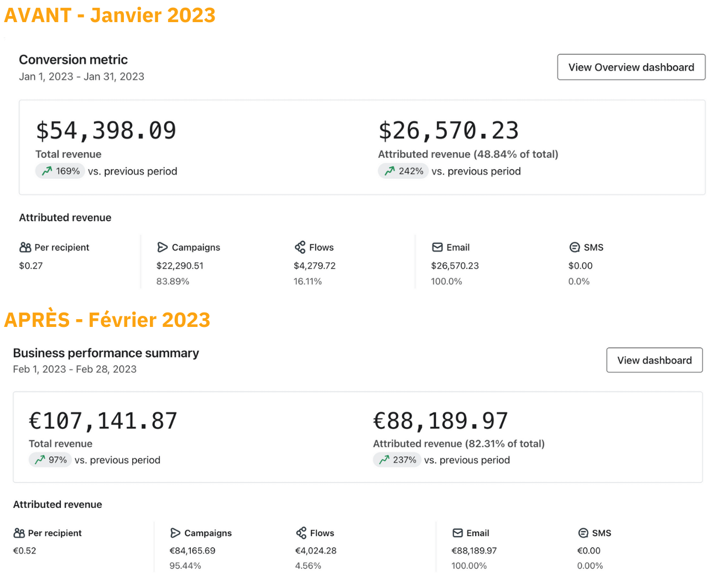Click the View Overview dashboard button
The height and width of the screenshot is (588, 714).
[x=631, y=67]
